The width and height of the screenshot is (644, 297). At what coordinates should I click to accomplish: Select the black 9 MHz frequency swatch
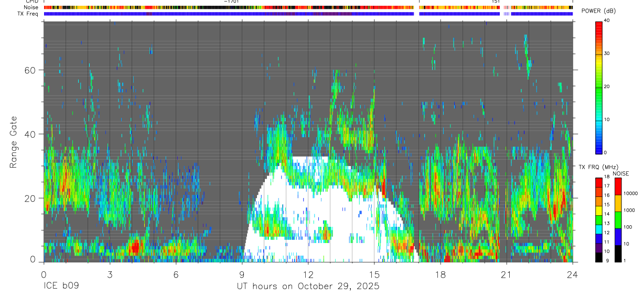[599, 257]
